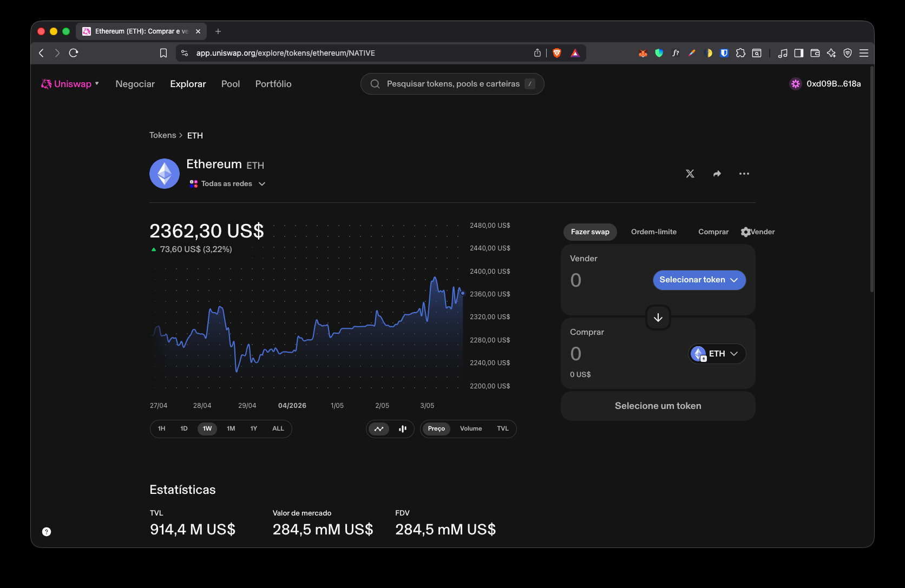The height and width of the screenshot is (588, 905).
Task: Open the three-dot more options menu
Action: click(744, 174)
